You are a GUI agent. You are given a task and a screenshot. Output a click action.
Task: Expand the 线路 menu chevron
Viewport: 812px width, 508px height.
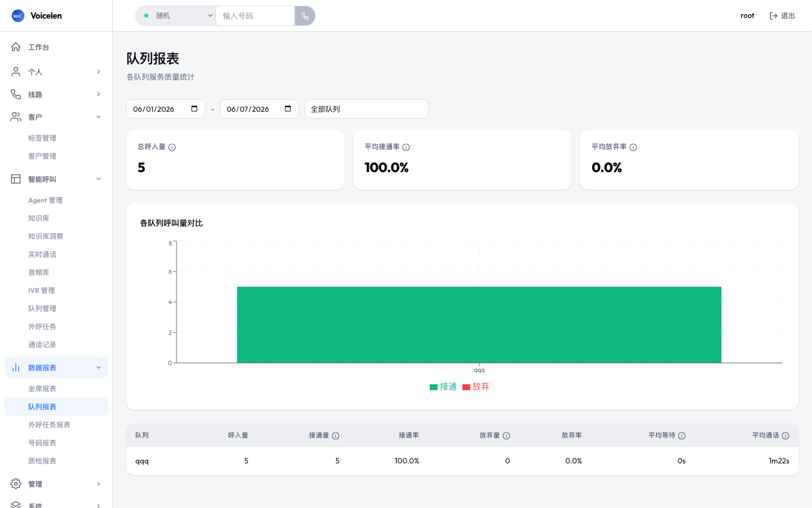[x=99, y=94]
